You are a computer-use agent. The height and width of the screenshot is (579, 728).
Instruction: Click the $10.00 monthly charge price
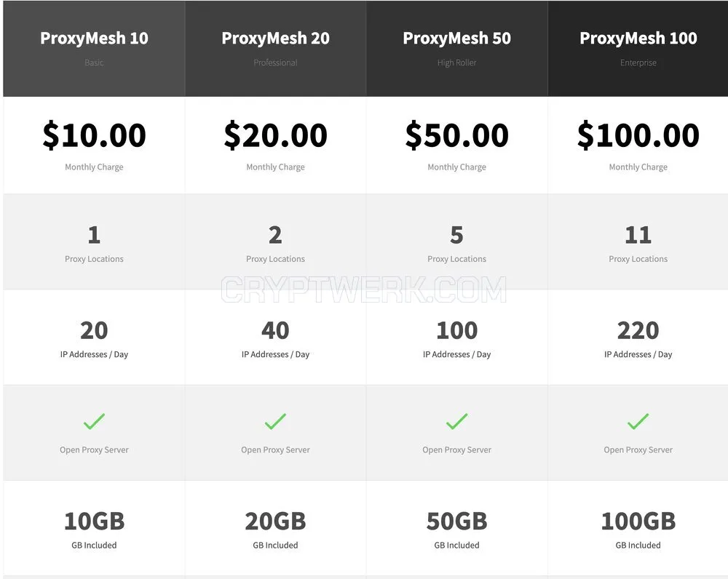[94, 135]
